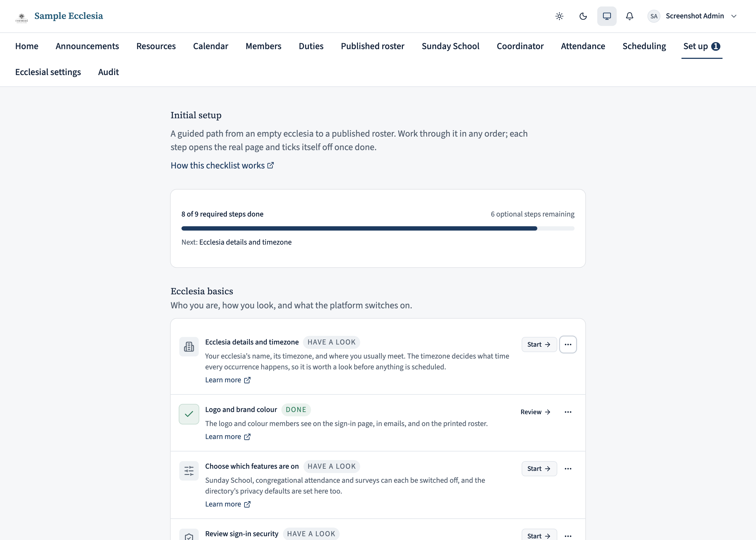The height and width of the screenshot is (540, 756).
Task: Click next step Ecclesia details and timezone
Action: [245, 242]
